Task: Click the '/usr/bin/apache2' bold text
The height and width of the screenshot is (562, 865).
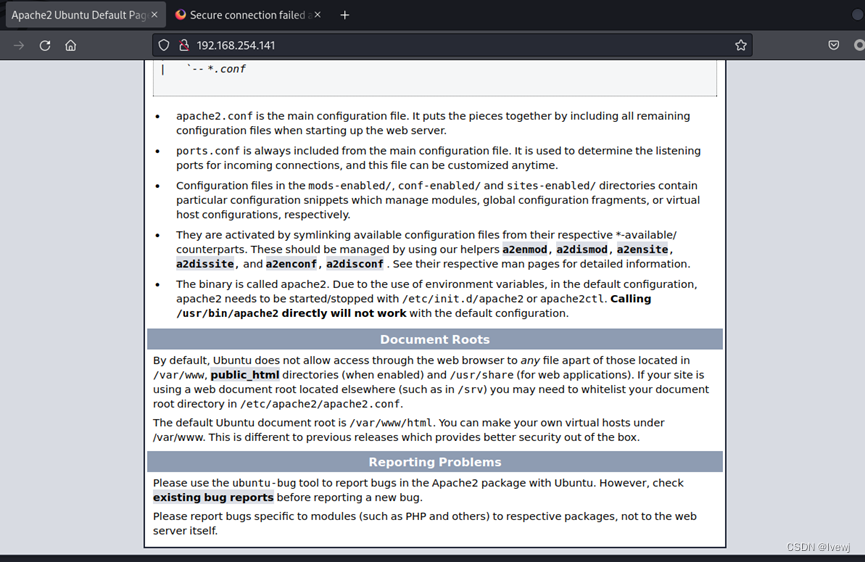Action: (x=227, y=313)
